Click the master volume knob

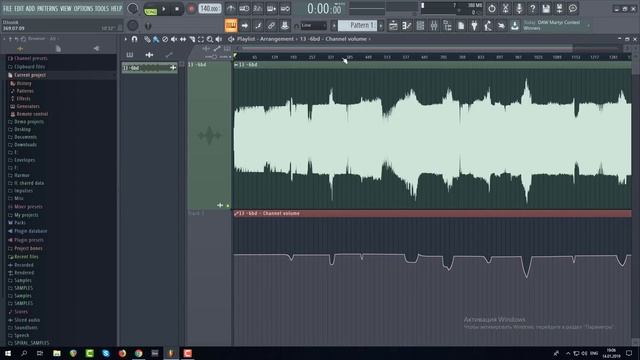(x=132, y=9)
